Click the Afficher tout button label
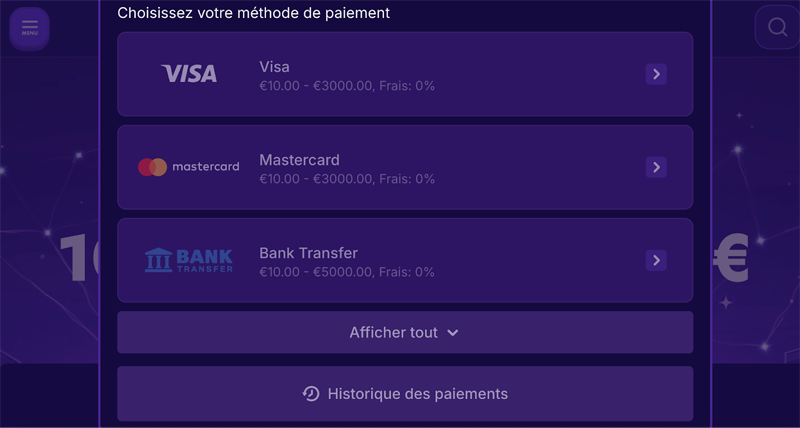 (x=393, y=333)
